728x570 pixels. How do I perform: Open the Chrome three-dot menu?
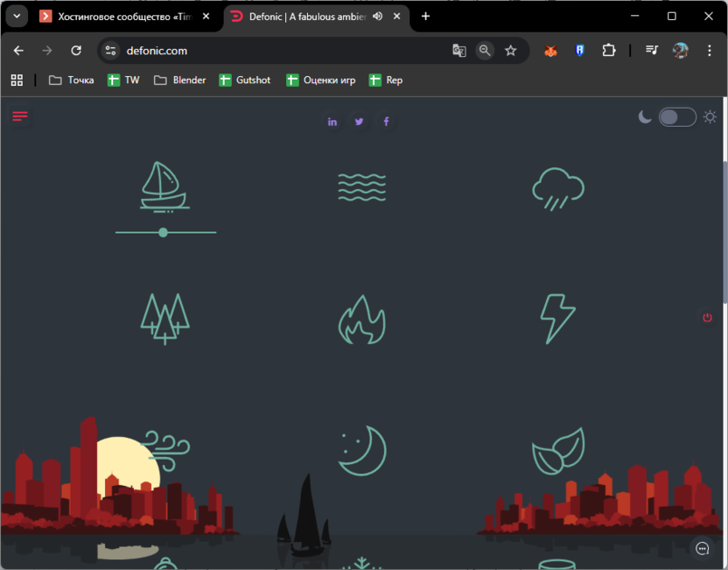pos(710,50)
